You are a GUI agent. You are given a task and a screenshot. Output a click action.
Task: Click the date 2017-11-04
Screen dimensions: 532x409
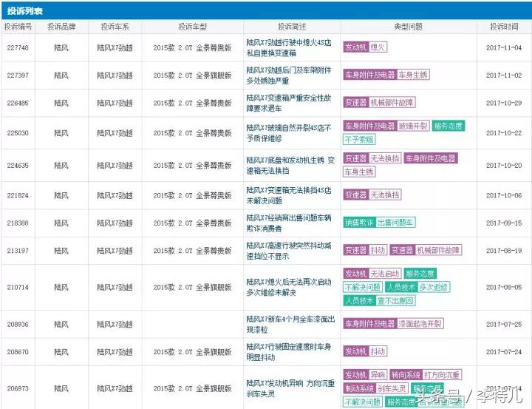click(504, 48)
